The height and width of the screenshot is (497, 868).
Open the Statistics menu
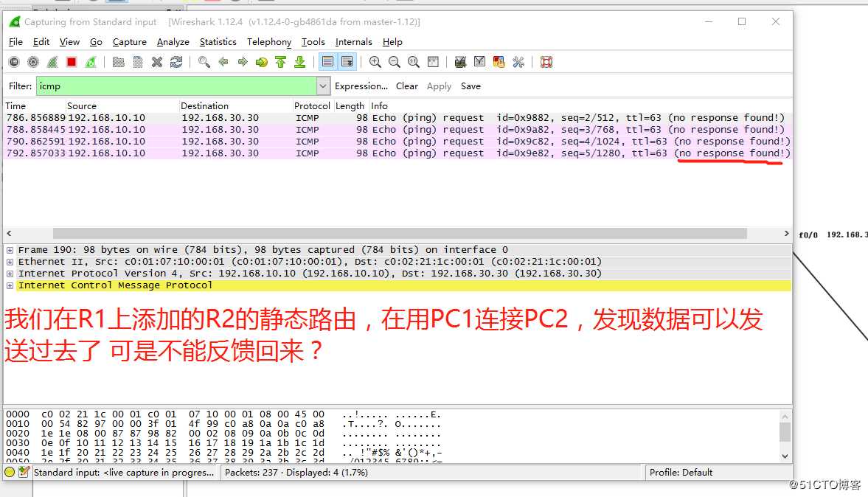[x=218, y=42]
